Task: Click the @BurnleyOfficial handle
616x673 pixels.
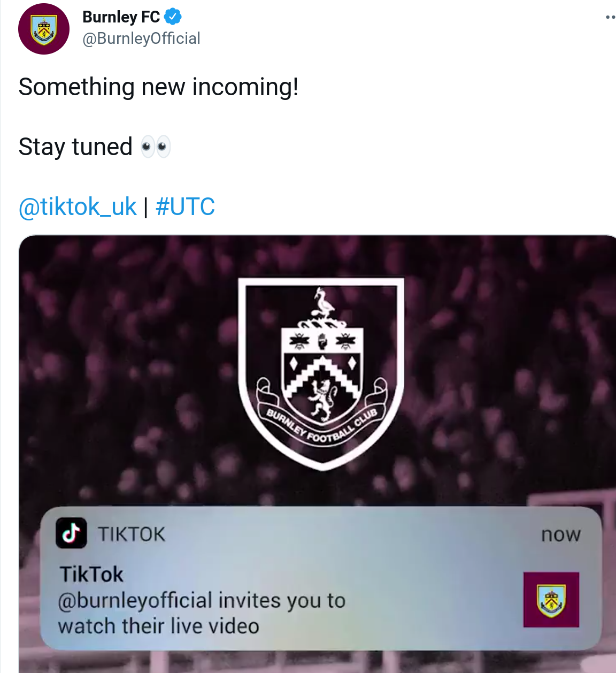Action: pyautogui.click(x=141, y=39)
